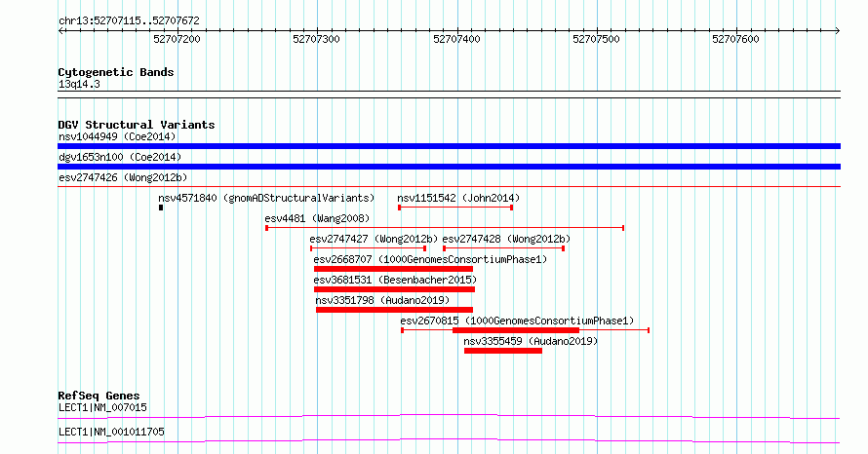Click esv2668707 (1000GenomesConsortiumPhase1) label

(x=430, y=259)
